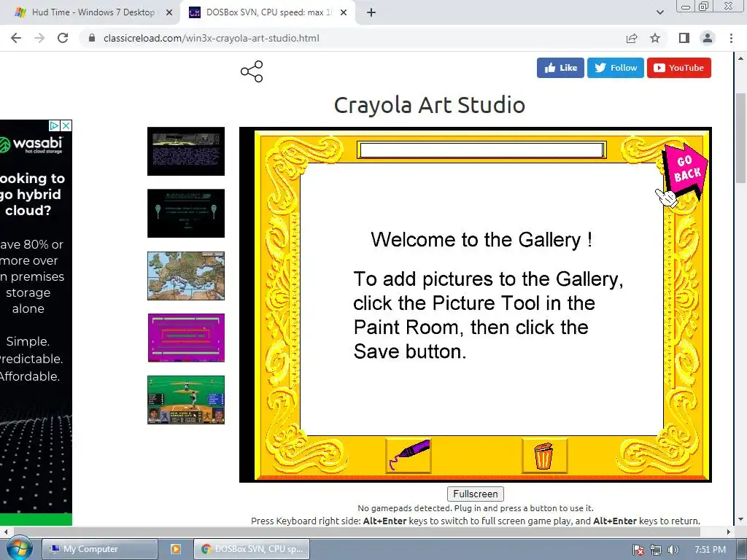747x560 pixels.
Task: Click the Facebook Like button
Action: tap(560, 68)
